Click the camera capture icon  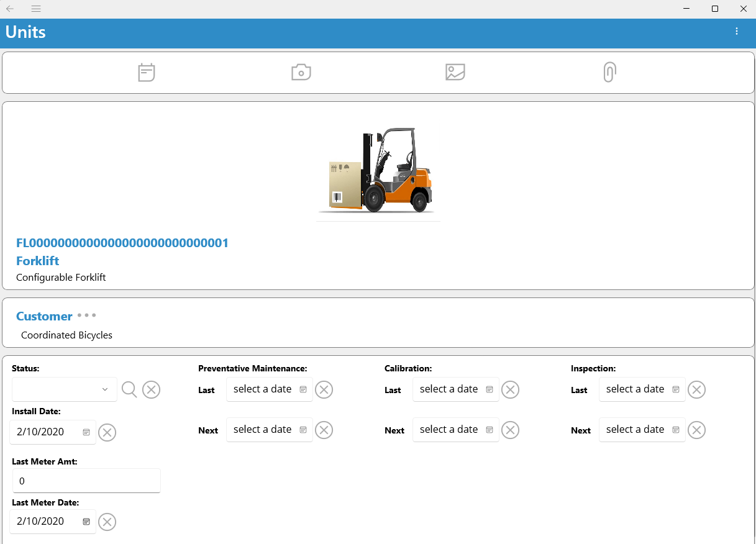(x=301, y=72)
